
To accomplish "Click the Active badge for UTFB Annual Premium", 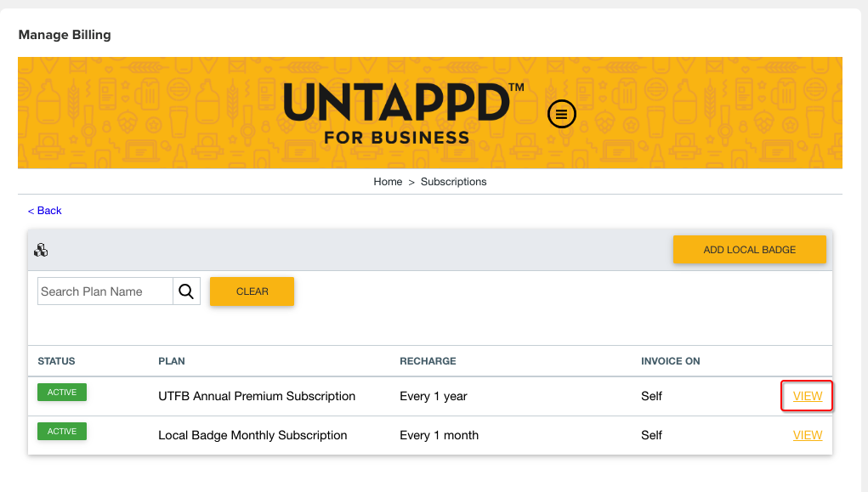I will [62, 393].
